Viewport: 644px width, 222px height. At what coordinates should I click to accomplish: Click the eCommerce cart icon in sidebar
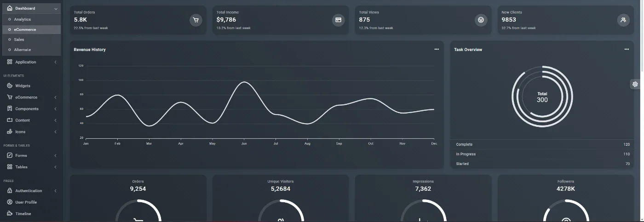point(10,97)
